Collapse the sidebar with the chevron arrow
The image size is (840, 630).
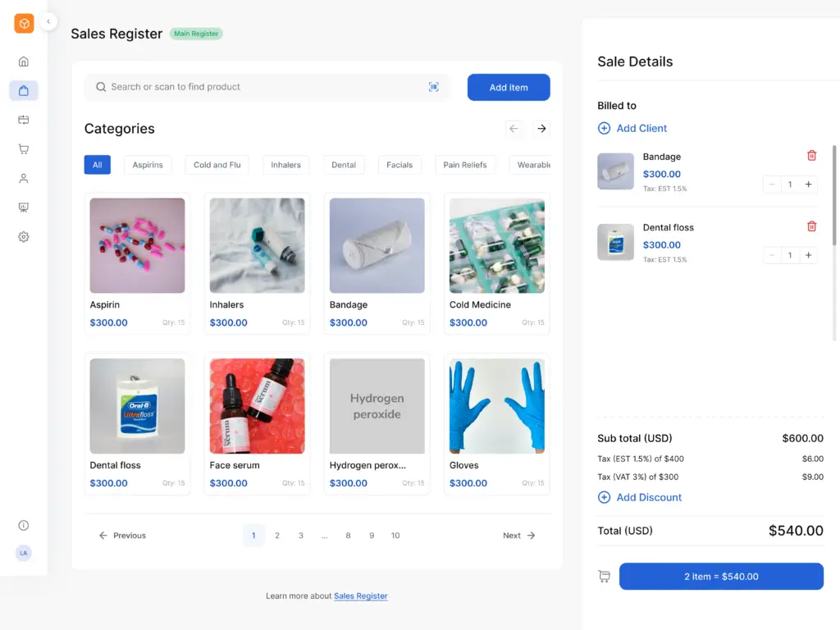click(49, 21)
